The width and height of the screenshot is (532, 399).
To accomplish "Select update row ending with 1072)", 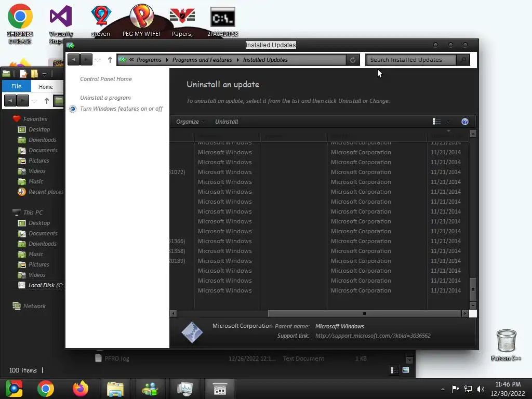I will [x=320, y=172].
